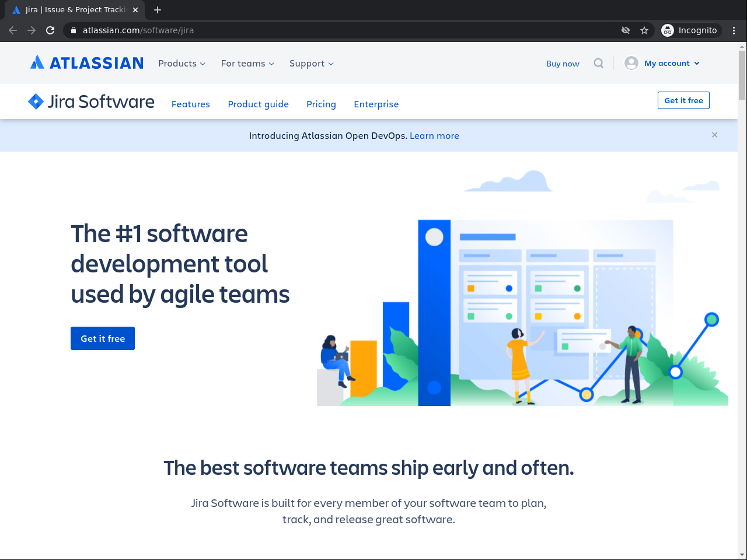Go to the Pricing page

coord(322,104)
